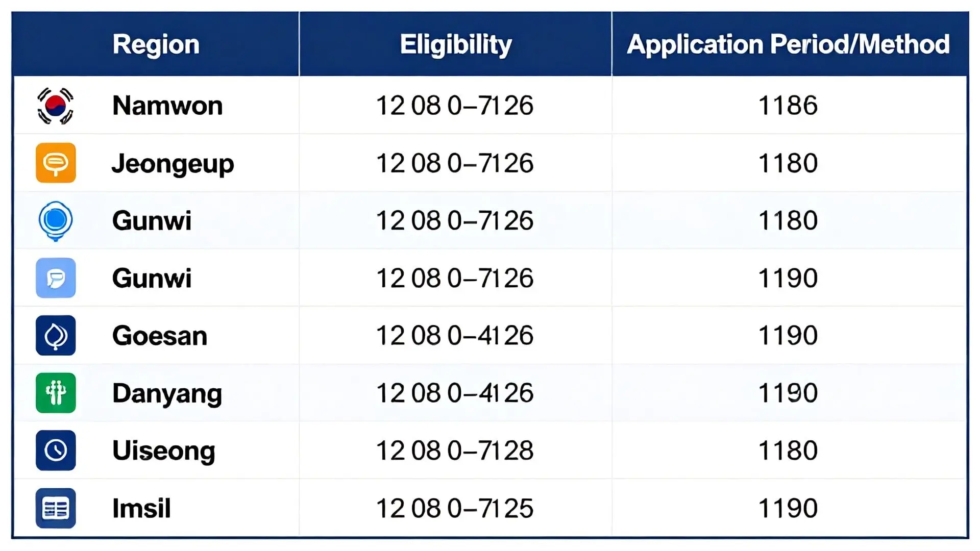Click Uiseong's eligibility value ending in 7128
This screenshot has width=980, height=551.
(454, 451)
